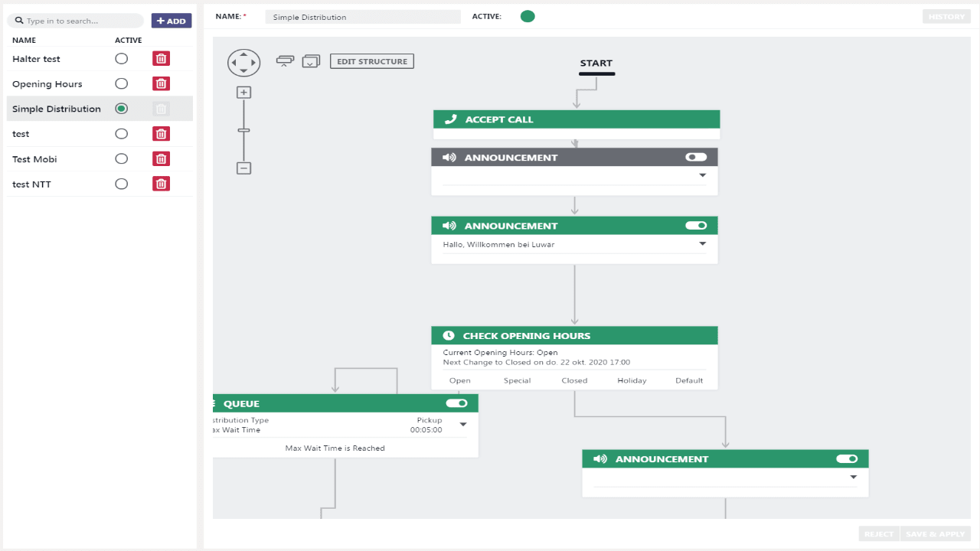Delete the Halter test workflow
Screen dimensions: 980x551
coord(161,59)
